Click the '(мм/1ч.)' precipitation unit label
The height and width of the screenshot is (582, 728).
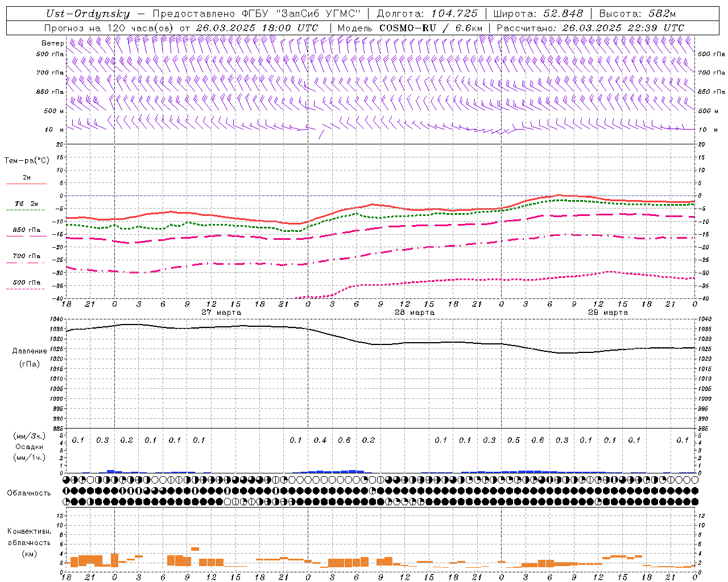point(30,458)
